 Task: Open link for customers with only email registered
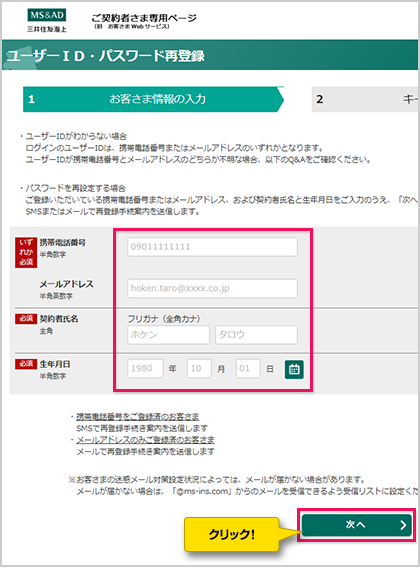pos(145,440)
